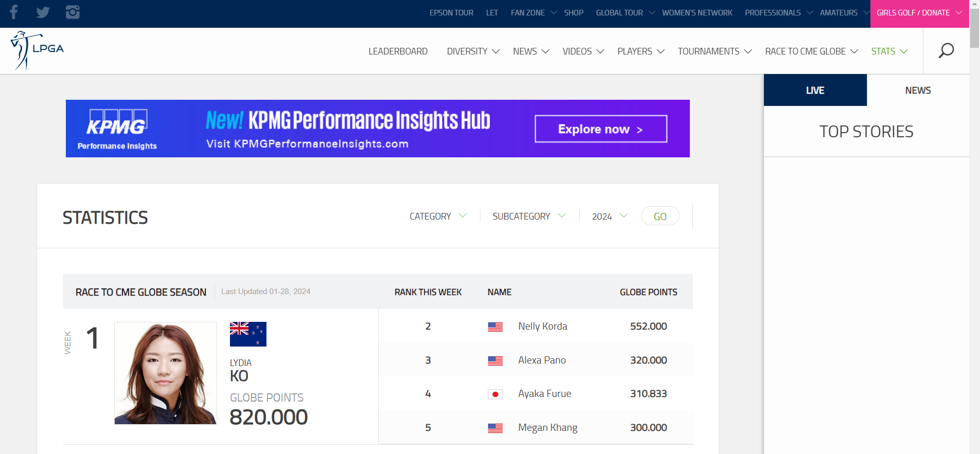This screenshot has width=980, height=454.
Task: Click the GLOBE POINTS column header
Action: pyautogui.click(x=648, y=292)
